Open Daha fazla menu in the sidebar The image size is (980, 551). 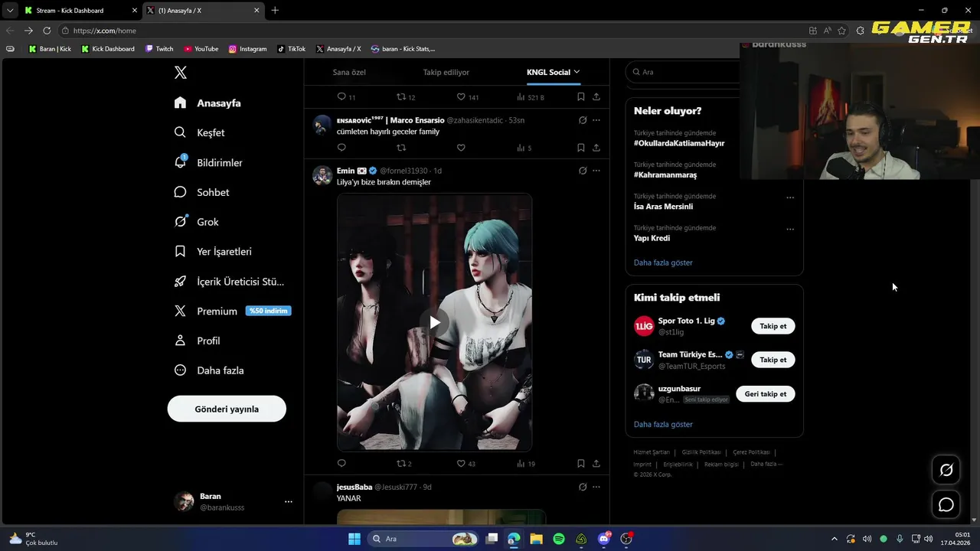(x=209, y=370)
